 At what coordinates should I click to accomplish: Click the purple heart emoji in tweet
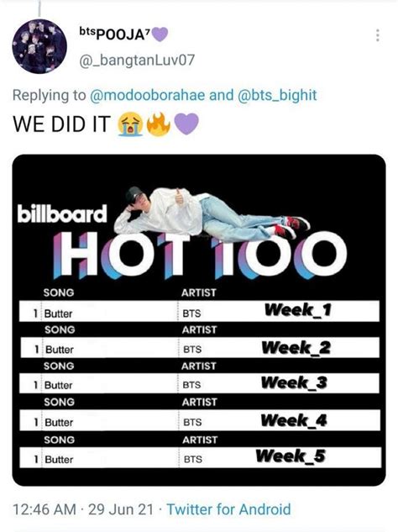click(186, 124)
